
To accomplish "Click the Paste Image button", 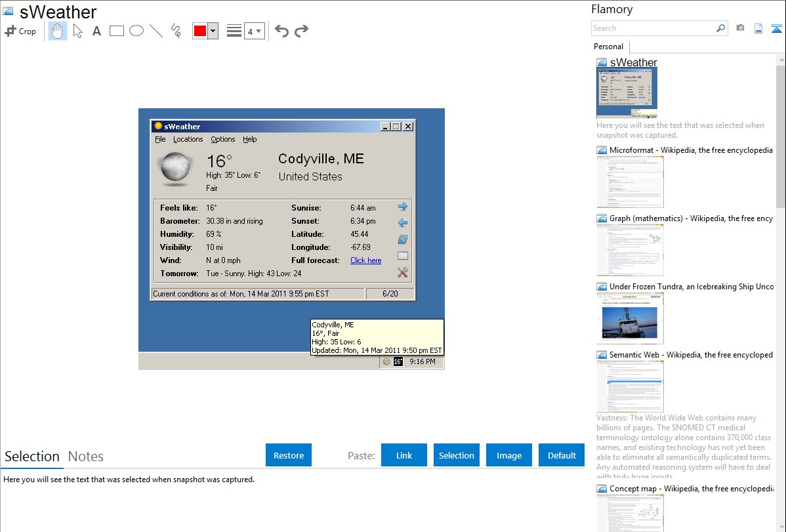I will [x=508, y=455].
